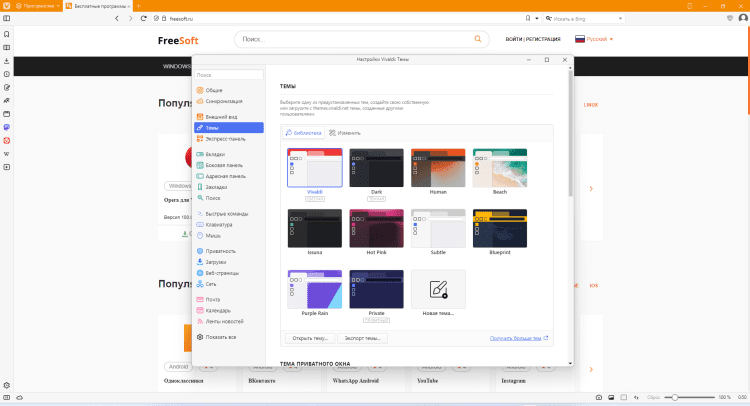The height and width of the screenshot is (406, 750).
Task: Click the Сброс zoom reset button
Action: click(653, 397)
